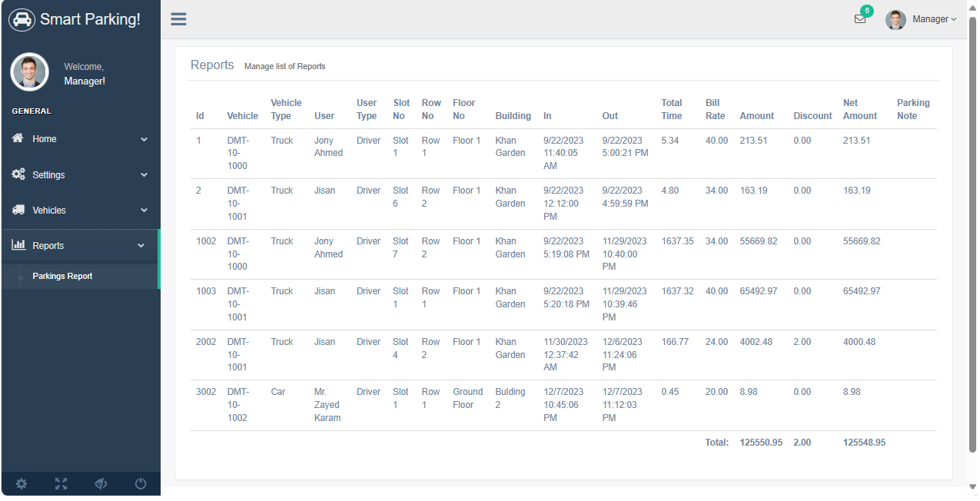Expand the Settings menu chevron
Screen dimensions: 980x501
point(144,175)
